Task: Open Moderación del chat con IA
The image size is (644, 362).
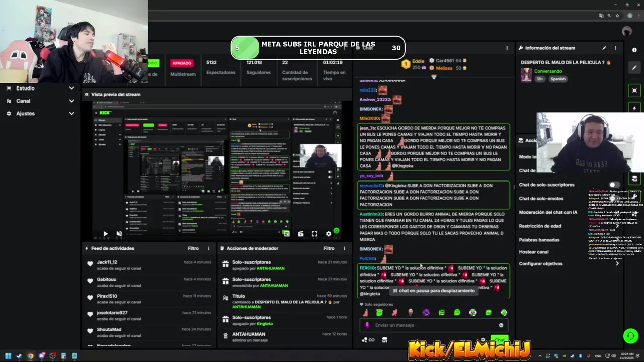Action: coord(548,212)
